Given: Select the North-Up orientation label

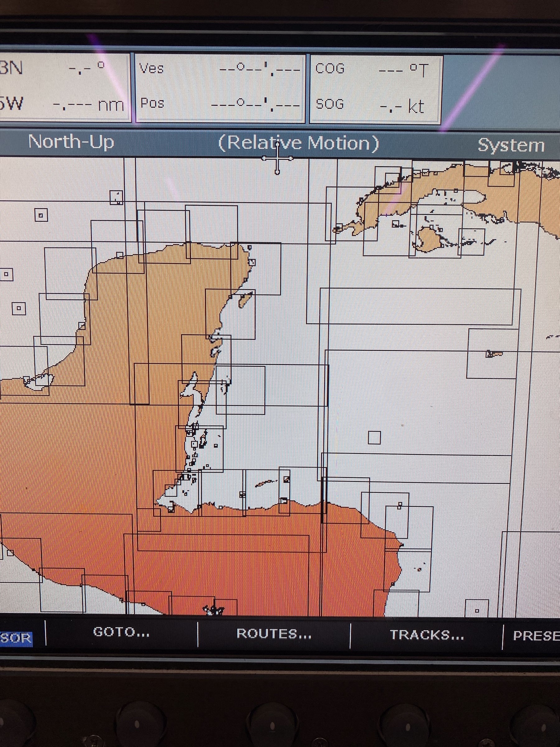Looking at the screenshot, I should [x=71, y=142].
